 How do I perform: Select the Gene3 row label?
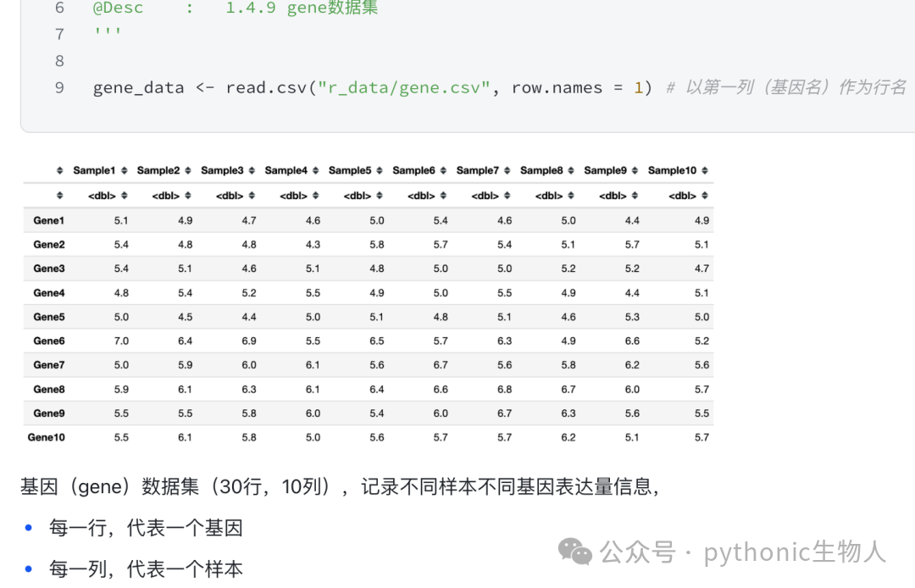48,269
